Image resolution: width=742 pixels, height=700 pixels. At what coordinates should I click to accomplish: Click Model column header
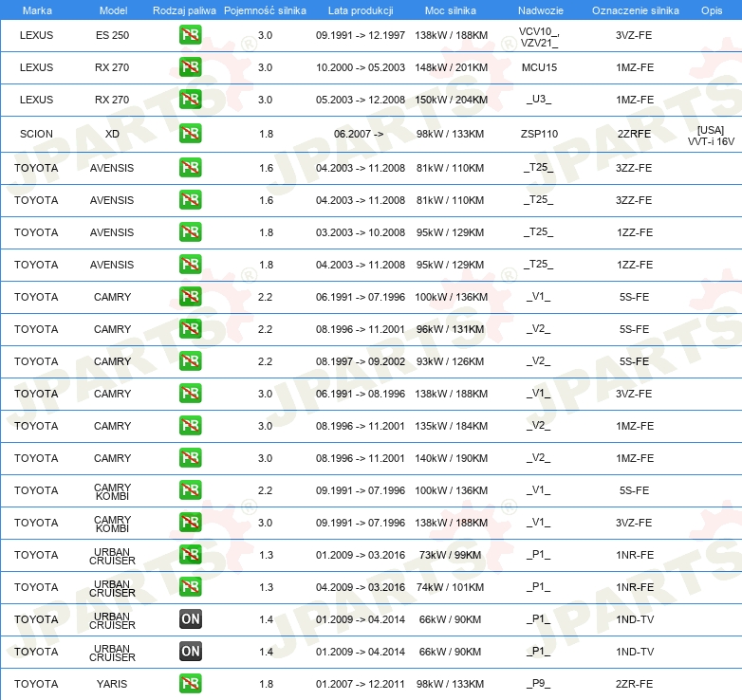click(x=113, y=10)
